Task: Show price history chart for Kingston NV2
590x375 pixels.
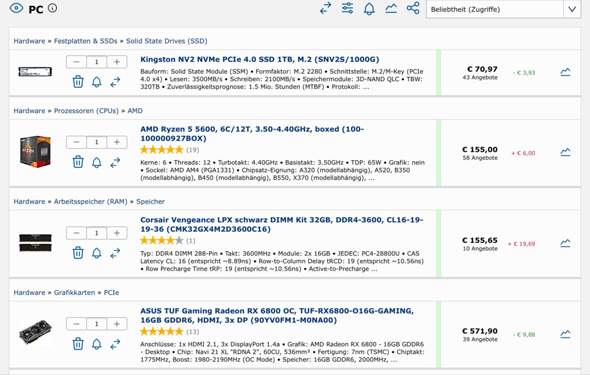Action: [565, 71]
